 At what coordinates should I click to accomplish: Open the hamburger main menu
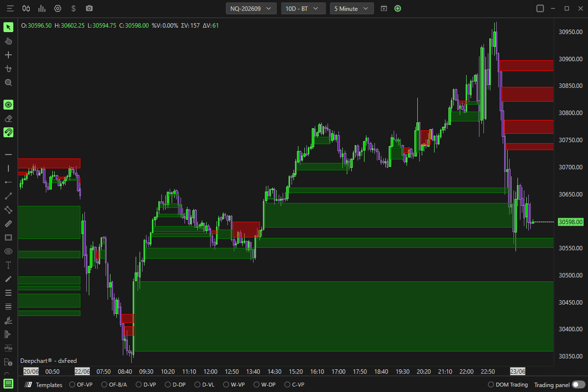pyautogui.click(x=10, y=8)
